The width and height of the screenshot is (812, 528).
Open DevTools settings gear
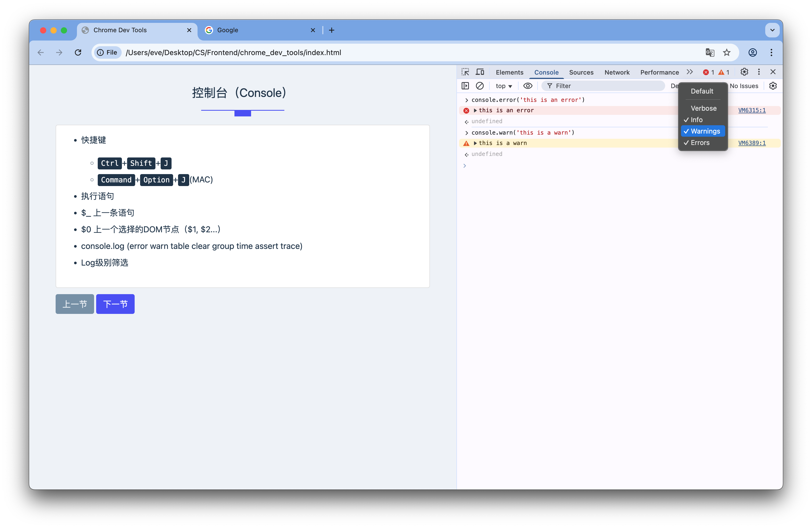coord(744,72)
